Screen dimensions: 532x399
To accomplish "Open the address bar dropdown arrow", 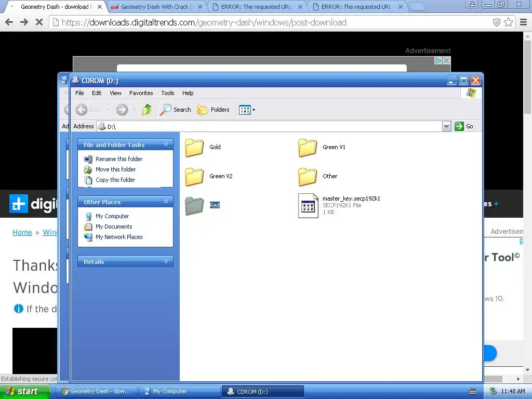I will pyautogui.click(x=446, y=126).
